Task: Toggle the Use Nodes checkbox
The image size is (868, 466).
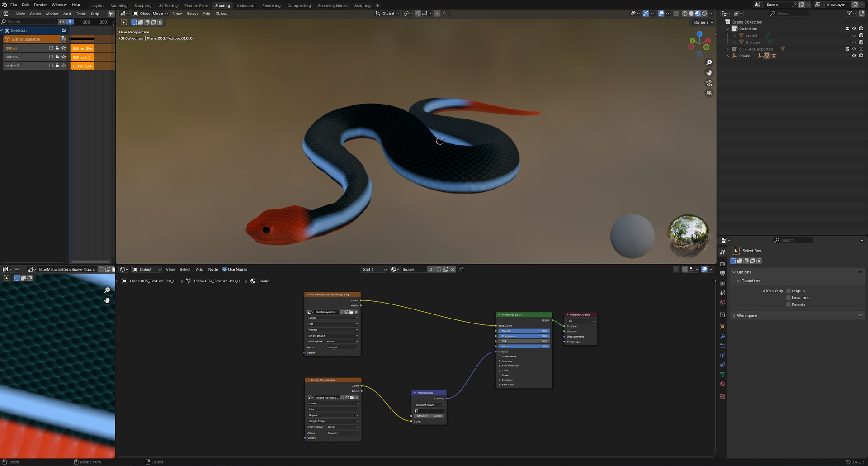Action: [x=225, y=270]
